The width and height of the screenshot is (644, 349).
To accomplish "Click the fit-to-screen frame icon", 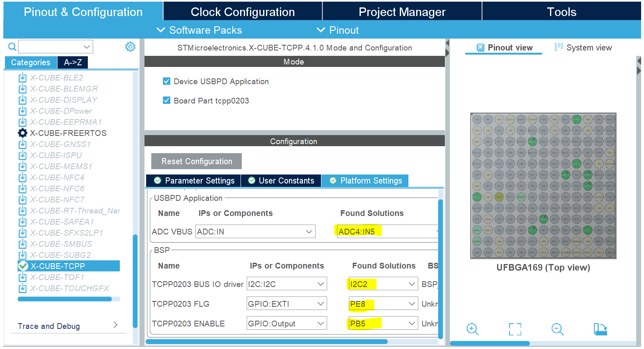I will point(515,329).
